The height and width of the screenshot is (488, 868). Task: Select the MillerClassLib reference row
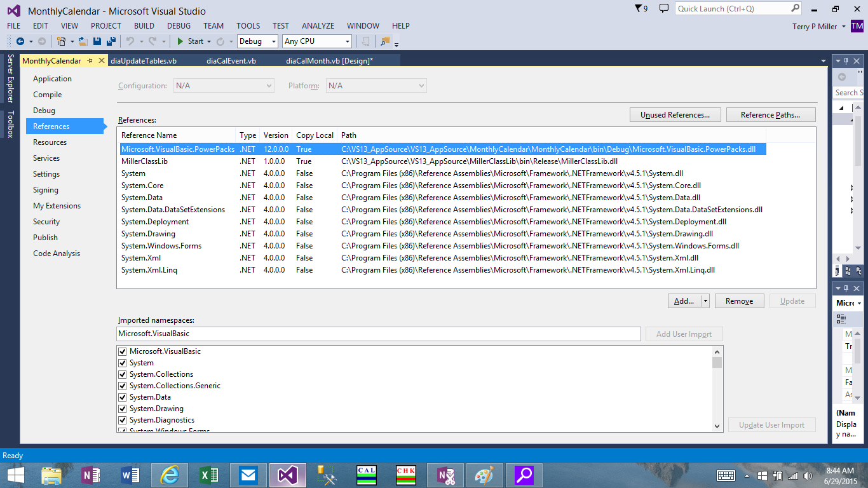coord(442,161)
